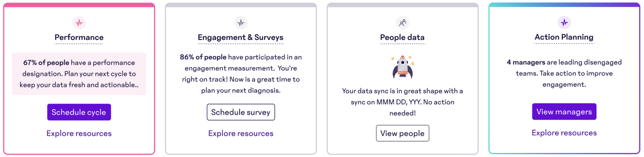Open Explore resources in Action Planning card

(x=564, y=133)
